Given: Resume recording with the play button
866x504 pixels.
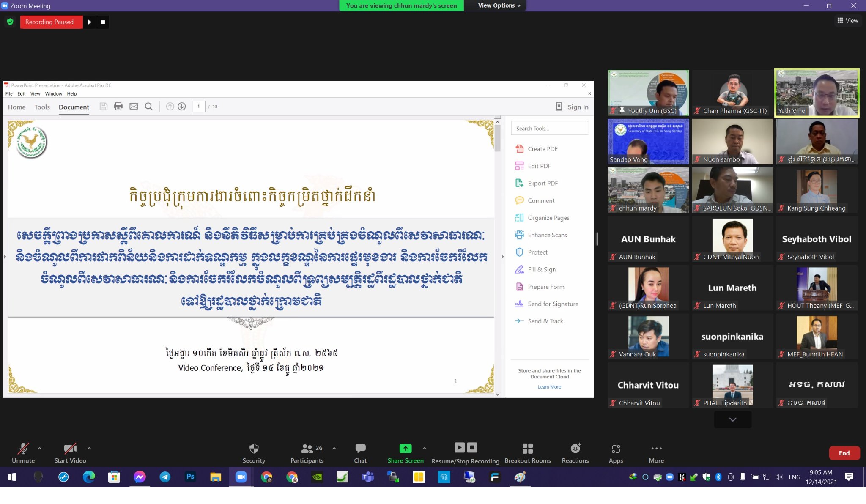Looking at the screenshot, I should pos(89,22).
